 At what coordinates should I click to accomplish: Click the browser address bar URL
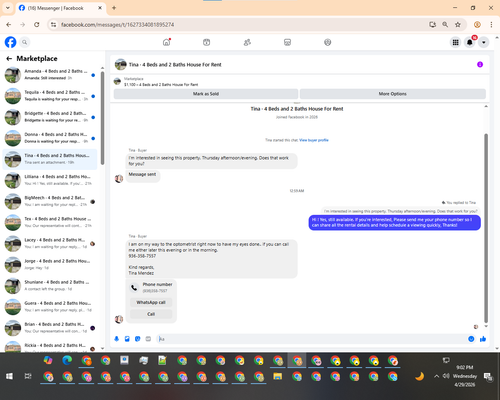click(117, 25)
